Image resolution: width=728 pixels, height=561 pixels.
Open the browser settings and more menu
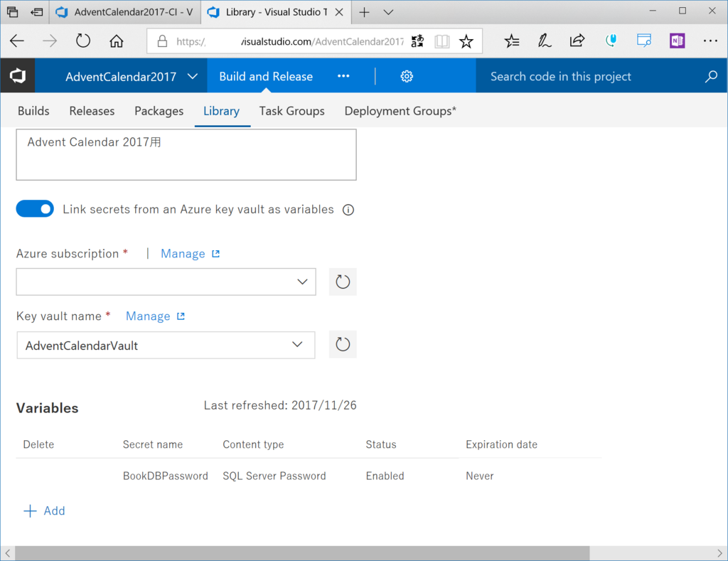tap(710, 41)
